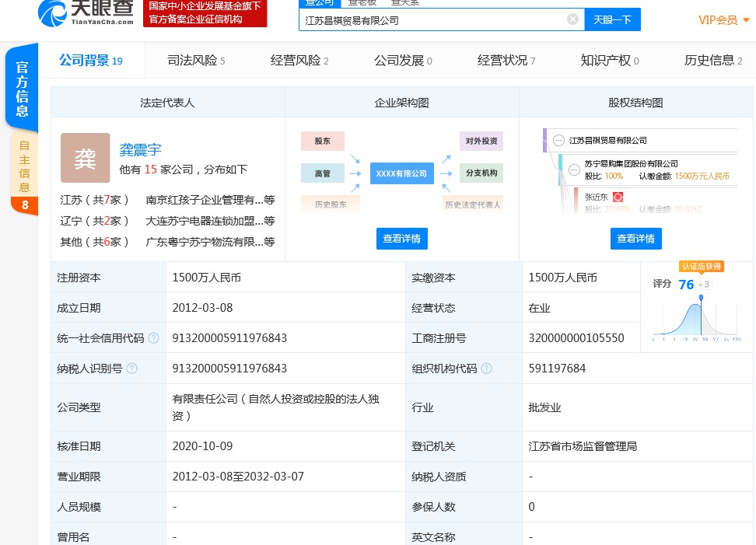
Task: Collapse the 江苏昌祺贸易有限公司 node in equity chart
Action: 558,140
